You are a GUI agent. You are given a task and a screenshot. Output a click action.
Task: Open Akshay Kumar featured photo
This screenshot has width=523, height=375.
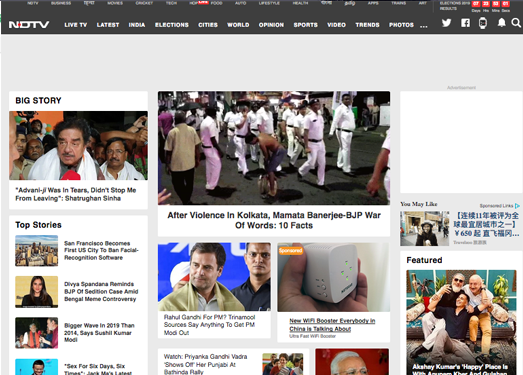point(461,322)
